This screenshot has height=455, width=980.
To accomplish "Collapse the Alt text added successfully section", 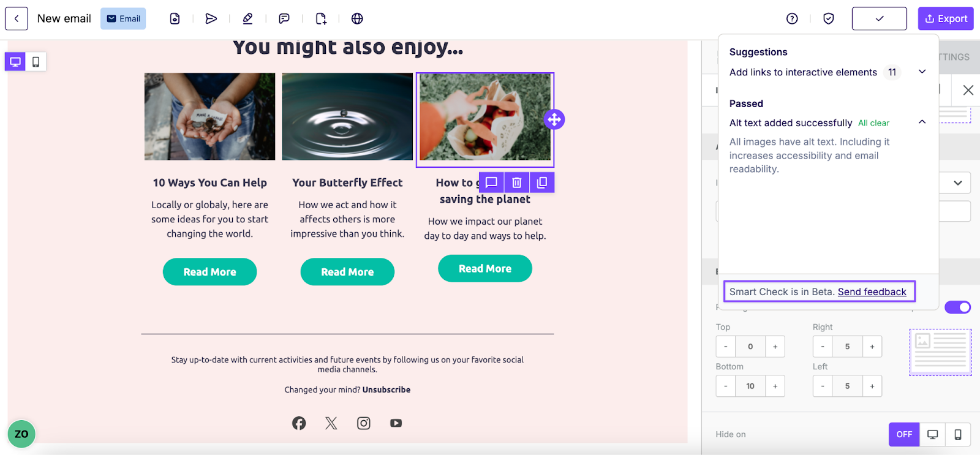I will pos(922,122).
